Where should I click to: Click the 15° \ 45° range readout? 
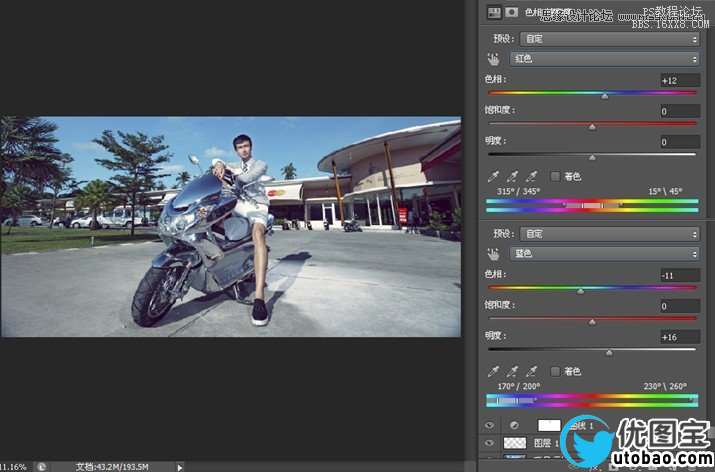pos(665,191)
